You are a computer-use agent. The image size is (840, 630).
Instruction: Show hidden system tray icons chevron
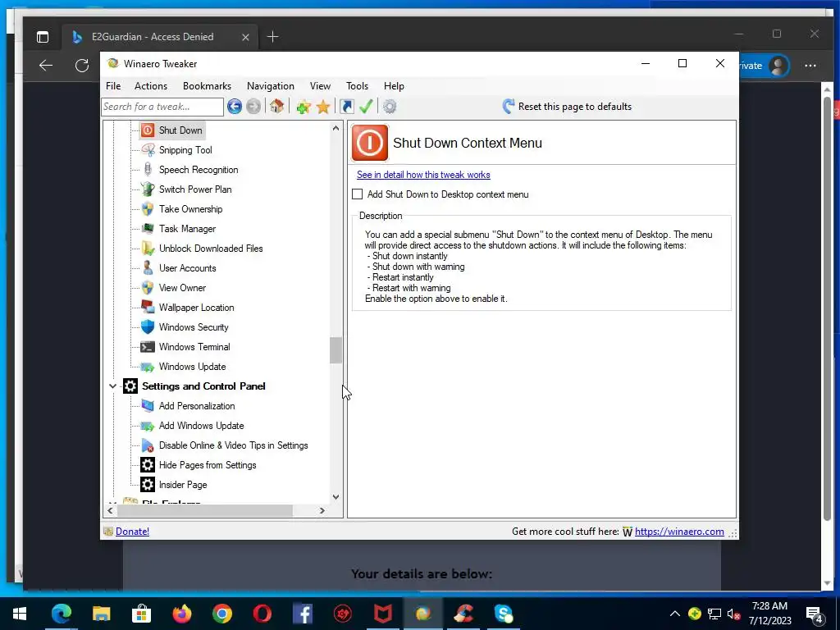(x=675, y=614)
